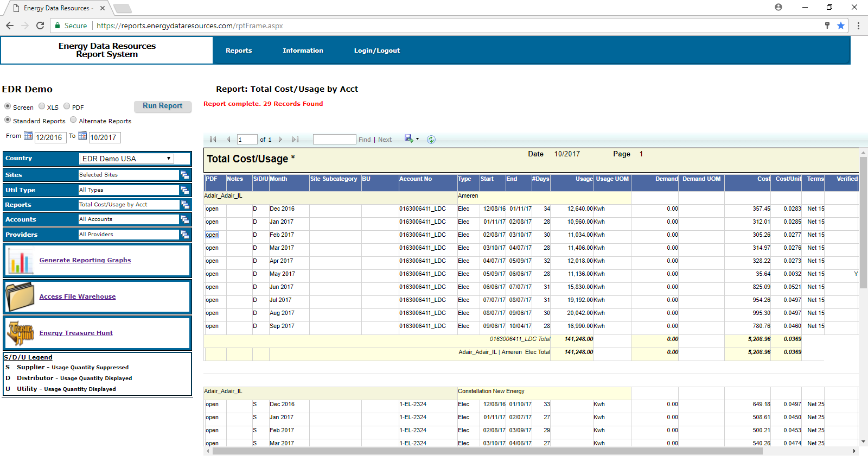Viewport: 868px width, 467px height.
Task: Open the Accounts selection picker icon
Action: [185, 219]
